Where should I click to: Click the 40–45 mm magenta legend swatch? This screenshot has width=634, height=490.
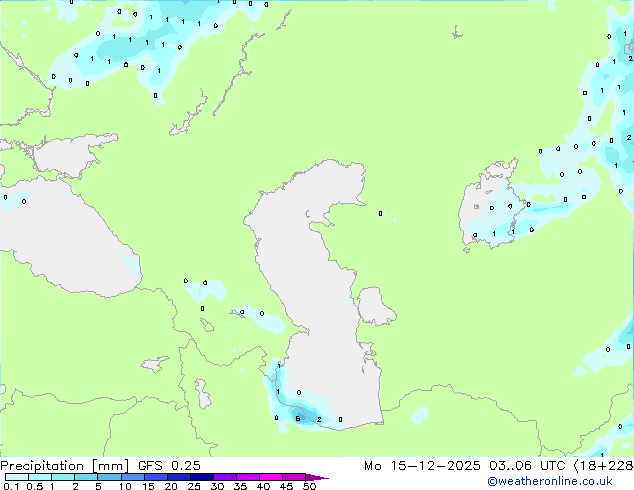(271, 477)
